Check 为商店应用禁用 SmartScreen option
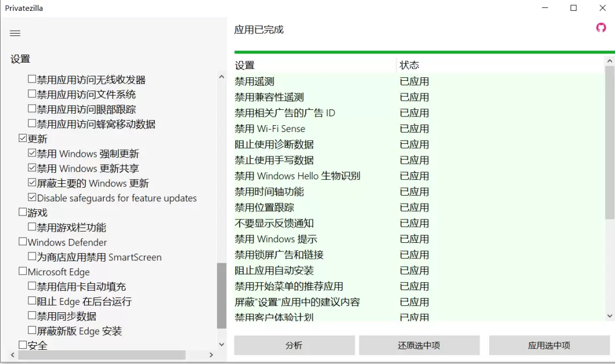The image size is (615, 364). (x=32, y=257)
